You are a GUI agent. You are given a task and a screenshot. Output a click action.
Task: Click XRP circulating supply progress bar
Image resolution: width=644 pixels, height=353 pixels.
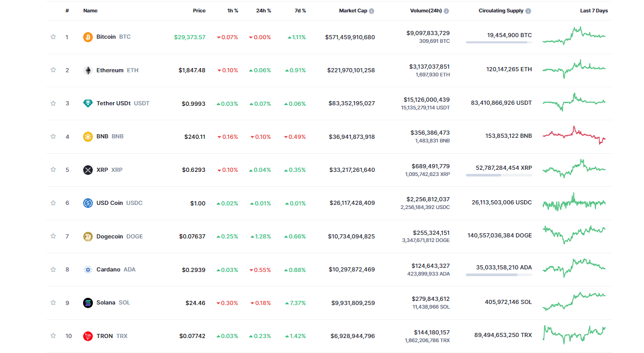click(499, 175)
